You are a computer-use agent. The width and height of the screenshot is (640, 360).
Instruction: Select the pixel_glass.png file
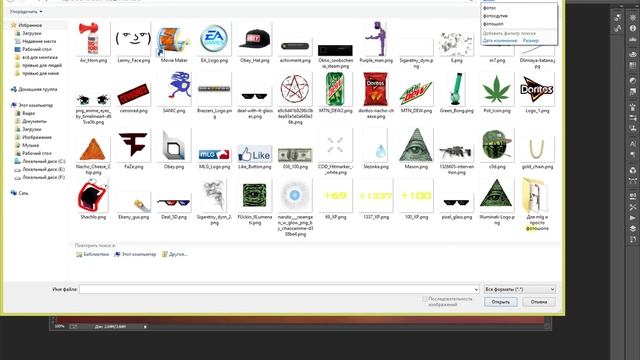(456, 203)
